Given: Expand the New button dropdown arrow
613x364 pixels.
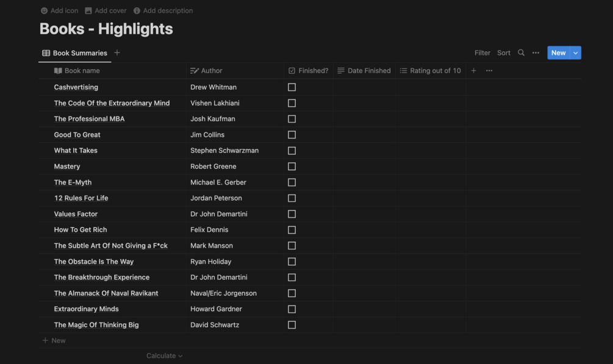Looking at the screenshot, I should 575,53.
